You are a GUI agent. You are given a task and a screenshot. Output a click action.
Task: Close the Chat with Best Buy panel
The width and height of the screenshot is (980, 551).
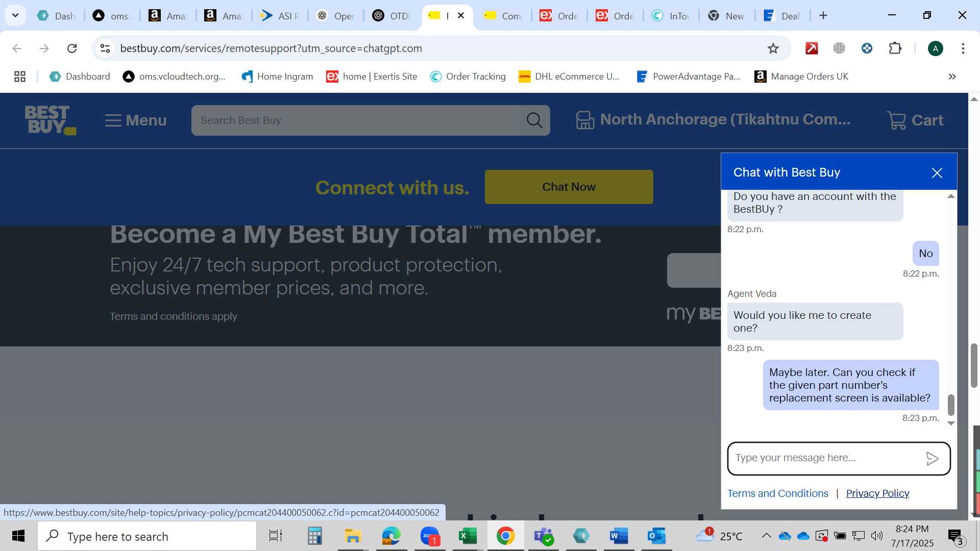[x=937, y=173]
